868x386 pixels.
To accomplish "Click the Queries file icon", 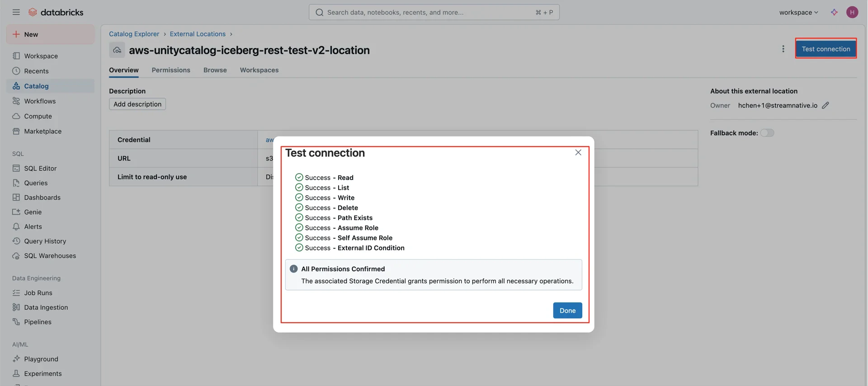I will tap(16, 183).
